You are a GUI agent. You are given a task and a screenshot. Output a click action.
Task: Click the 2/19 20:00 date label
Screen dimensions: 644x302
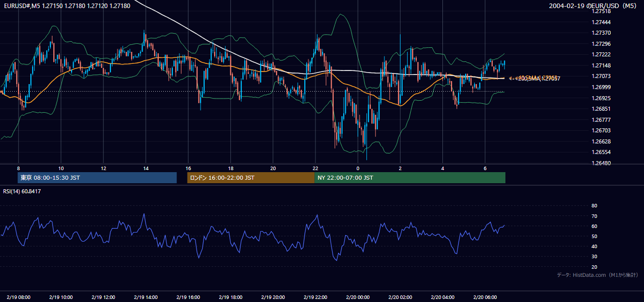click(273, 297)
